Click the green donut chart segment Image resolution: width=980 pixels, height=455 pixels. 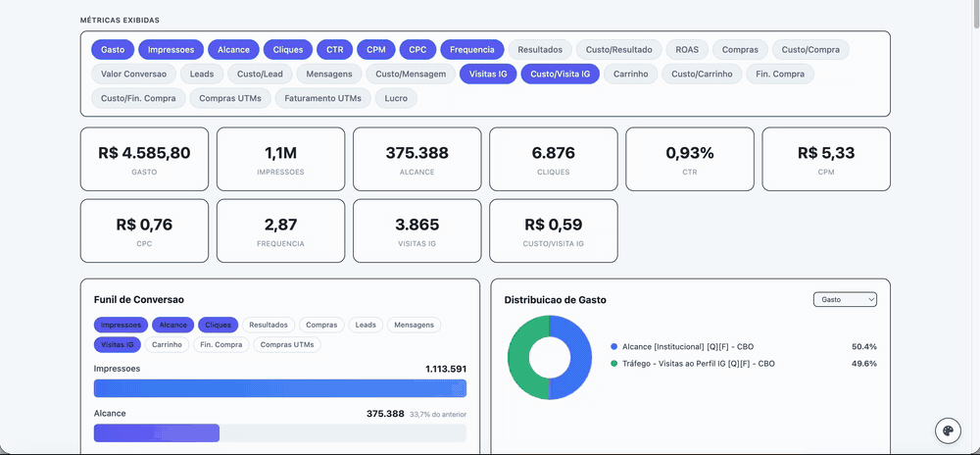tap(518, 358)
